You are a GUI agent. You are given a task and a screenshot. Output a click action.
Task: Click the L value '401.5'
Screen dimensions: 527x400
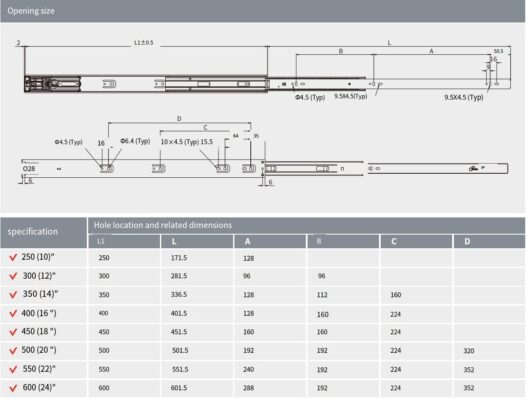tap(179, 313)
